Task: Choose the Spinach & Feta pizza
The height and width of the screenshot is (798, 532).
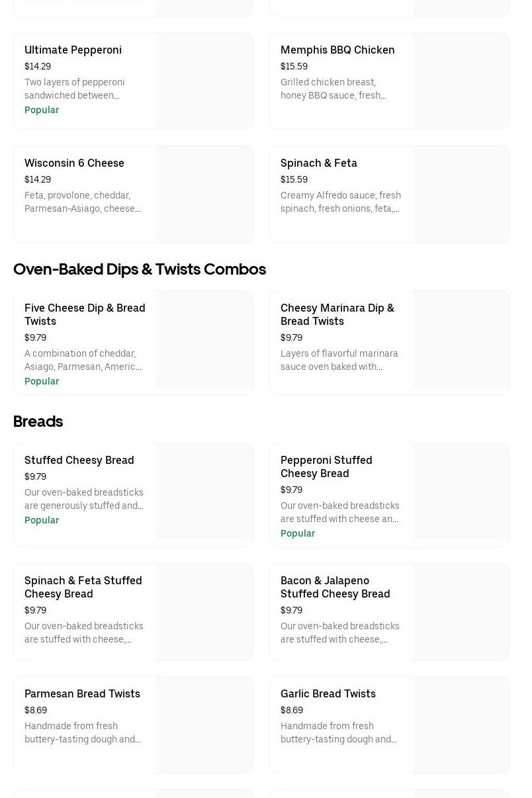Action: tap(318, 163)
